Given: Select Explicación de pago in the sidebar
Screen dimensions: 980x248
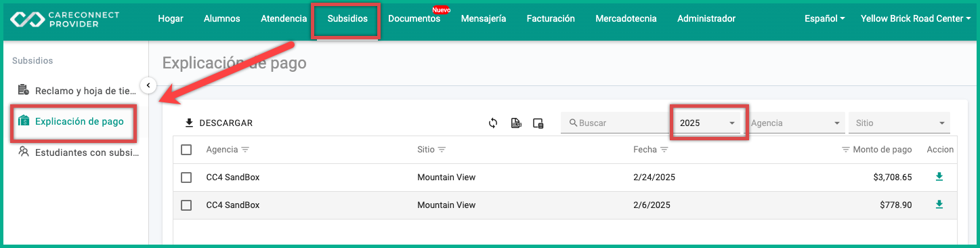Looking at the screenshot, I should (x=71, y=121).
